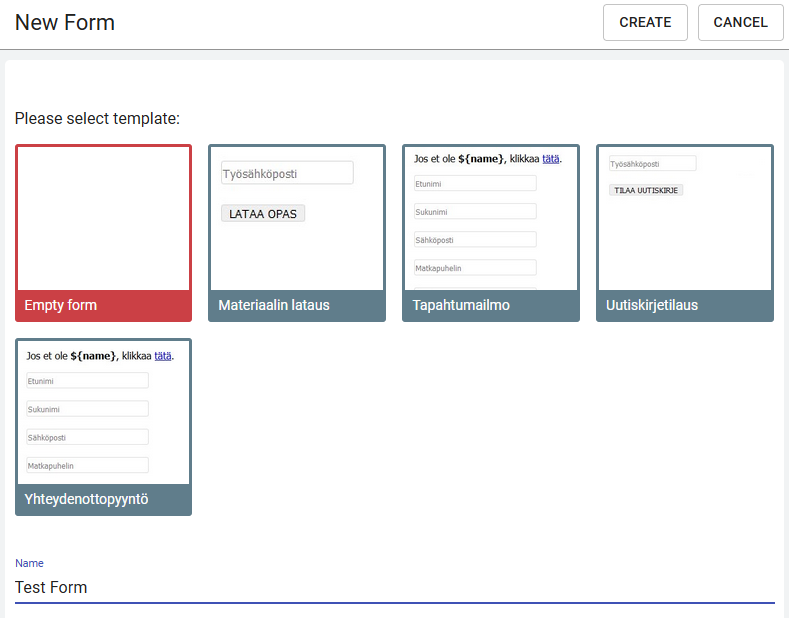Click the tätä link in Yhteydenottopyyntö preview
Image resolution: width=789 pixels, height=618 pixels.
point(163,356)
